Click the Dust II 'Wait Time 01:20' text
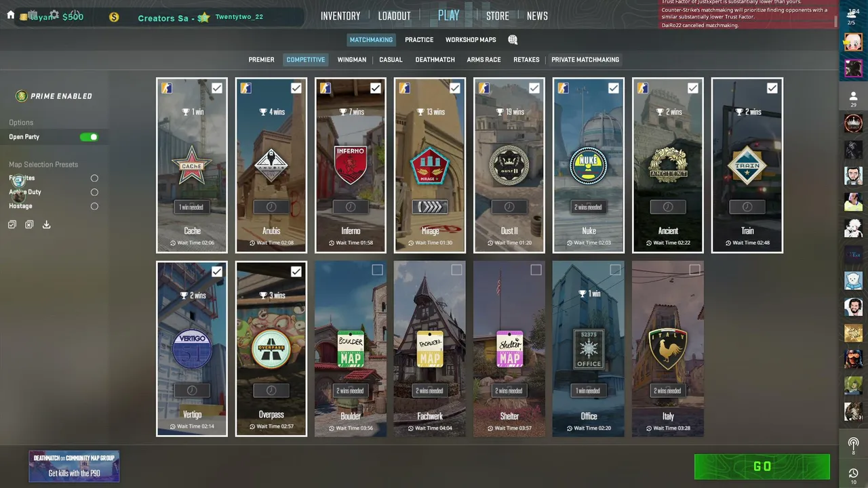 tap(509, 243)
